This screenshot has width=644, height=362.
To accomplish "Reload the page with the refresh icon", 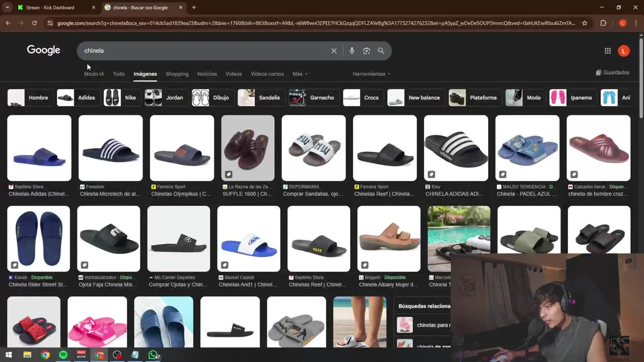I will 34,23.
